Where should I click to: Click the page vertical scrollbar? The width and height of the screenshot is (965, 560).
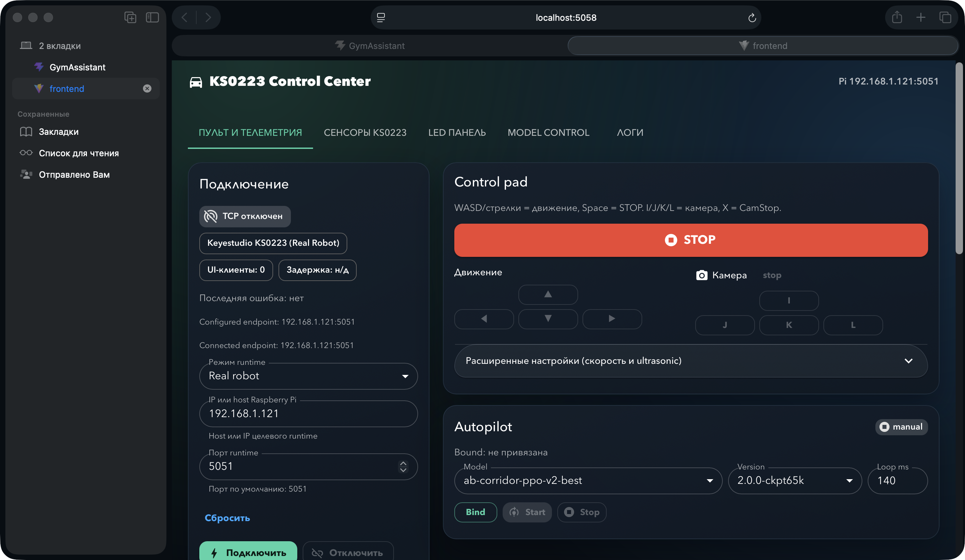[959, 158]
